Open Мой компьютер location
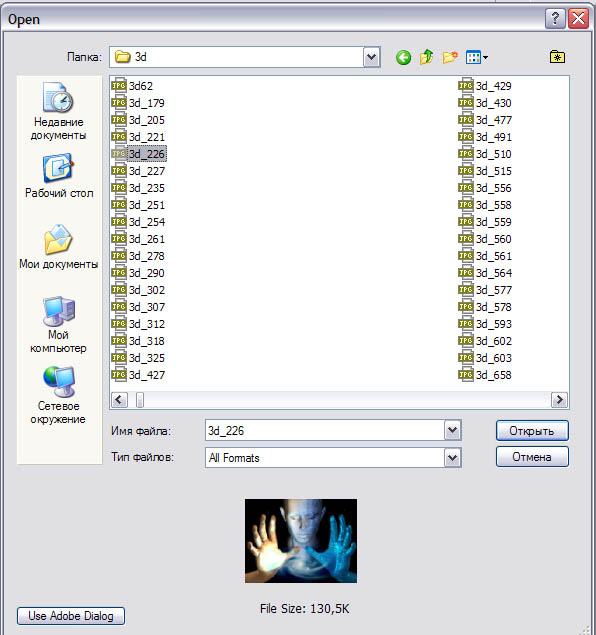This screenshot has width=596, height=635. click(x=58, y=325)
